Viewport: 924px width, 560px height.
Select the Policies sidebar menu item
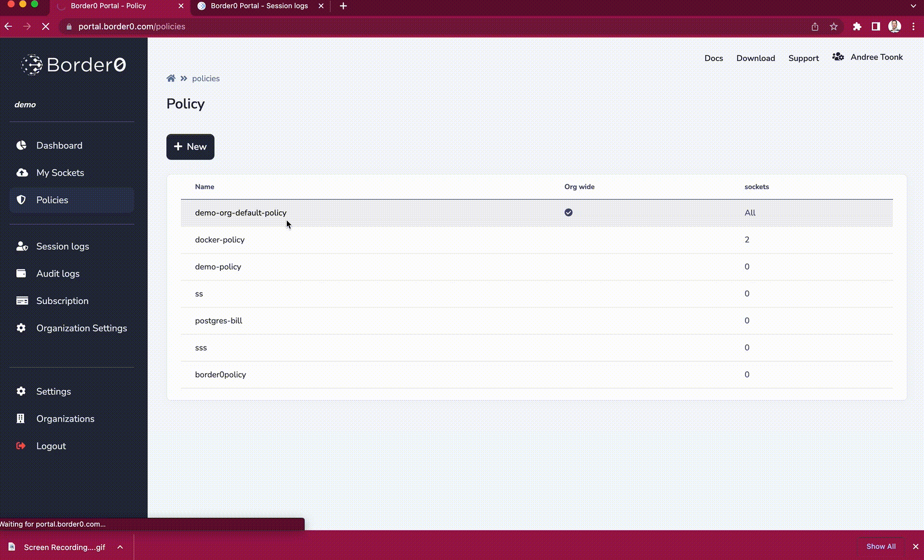[52, 200]
